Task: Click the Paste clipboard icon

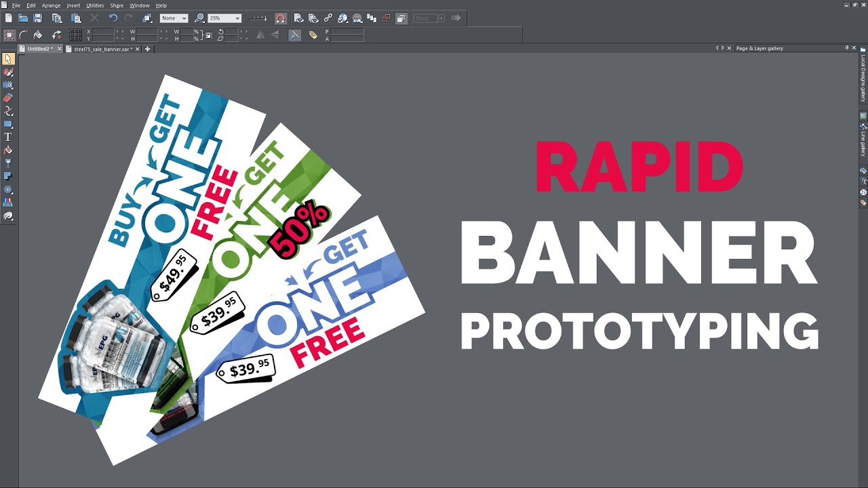Action: [76, 18]
